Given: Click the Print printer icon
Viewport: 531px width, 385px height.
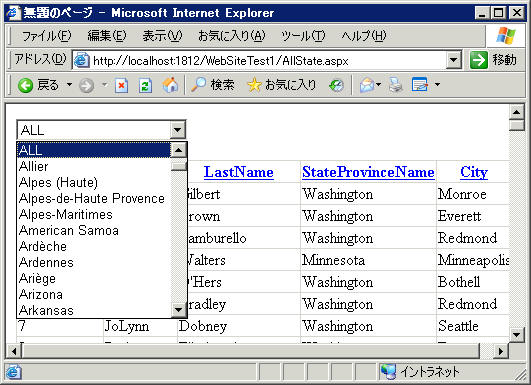Looking at the screenshot, I should [396, 85].
